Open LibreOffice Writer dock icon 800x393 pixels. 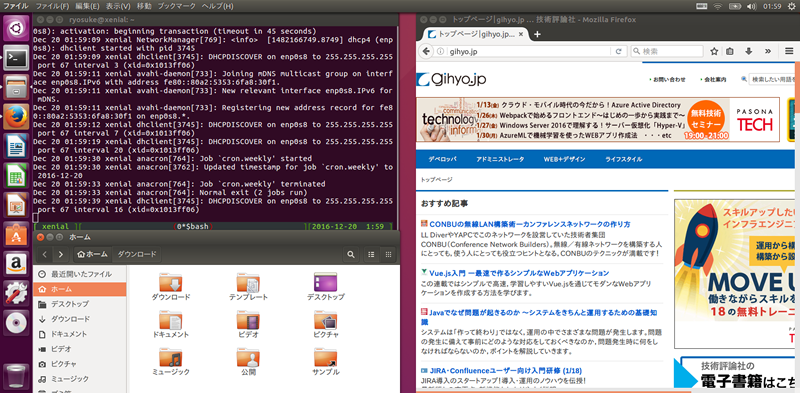pos(16,146)
